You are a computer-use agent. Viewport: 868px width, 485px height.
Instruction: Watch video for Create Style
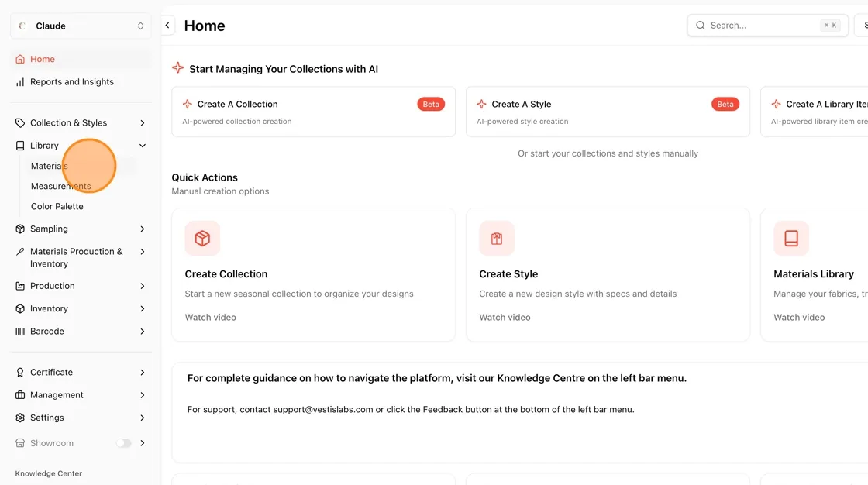(x=505, y=317)
